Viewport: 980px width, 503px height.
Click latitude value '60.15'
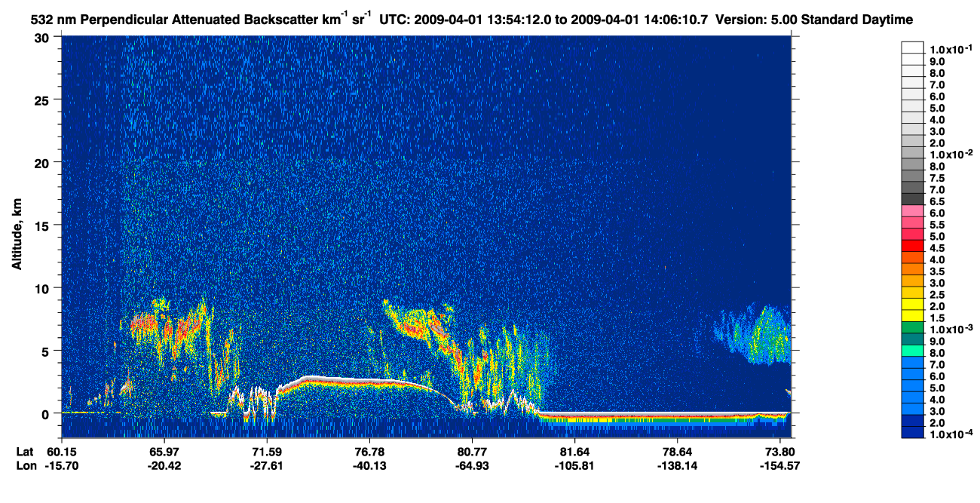pos(61,451)
